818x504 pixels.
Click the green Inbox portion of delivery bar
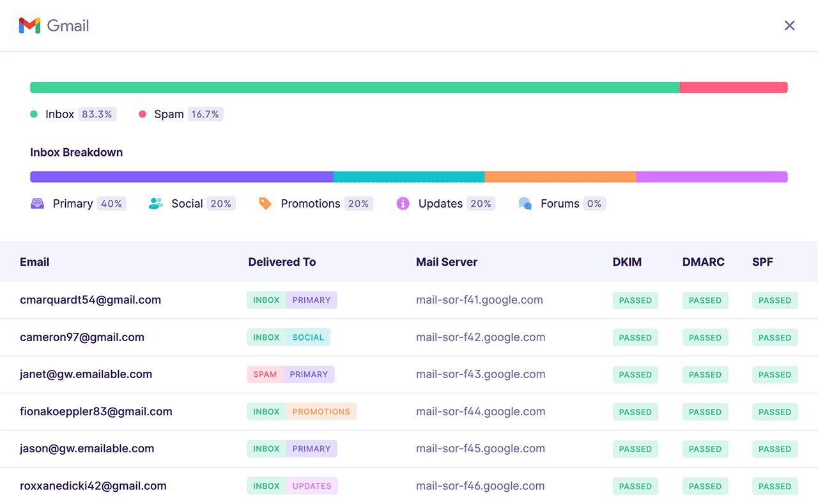tap(355, 88)
